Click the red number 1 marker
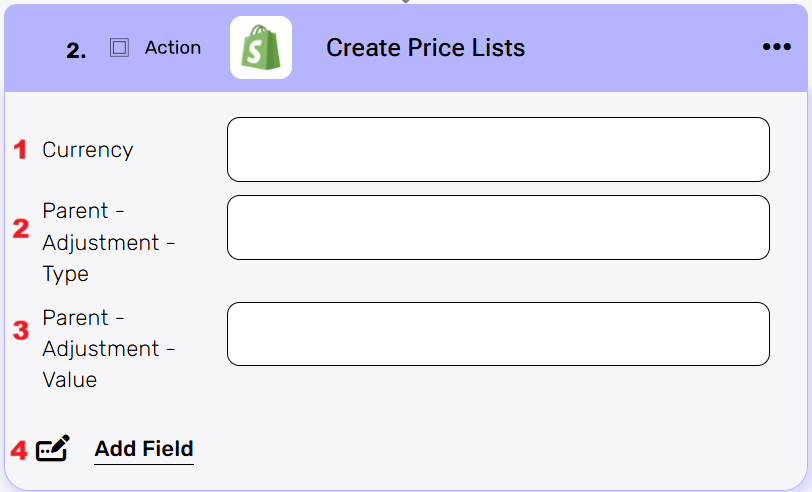The height and width of the screenshot is (492, 812). click(x=20, y=150)
